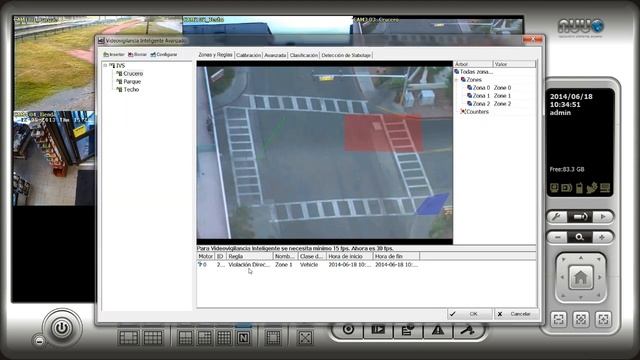Open the playback player icon
Image resolution: width=640 pixels, height=360 pixels.
tap(378, 329)
